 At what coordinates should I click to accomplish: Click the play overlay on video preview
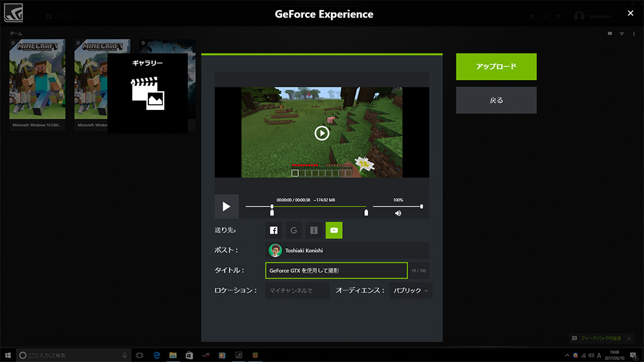(x=321, y=133)
